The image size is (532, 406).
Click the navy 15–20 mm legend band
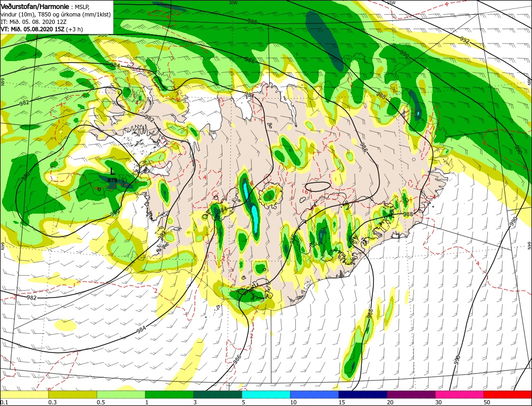tap(363, 394)
